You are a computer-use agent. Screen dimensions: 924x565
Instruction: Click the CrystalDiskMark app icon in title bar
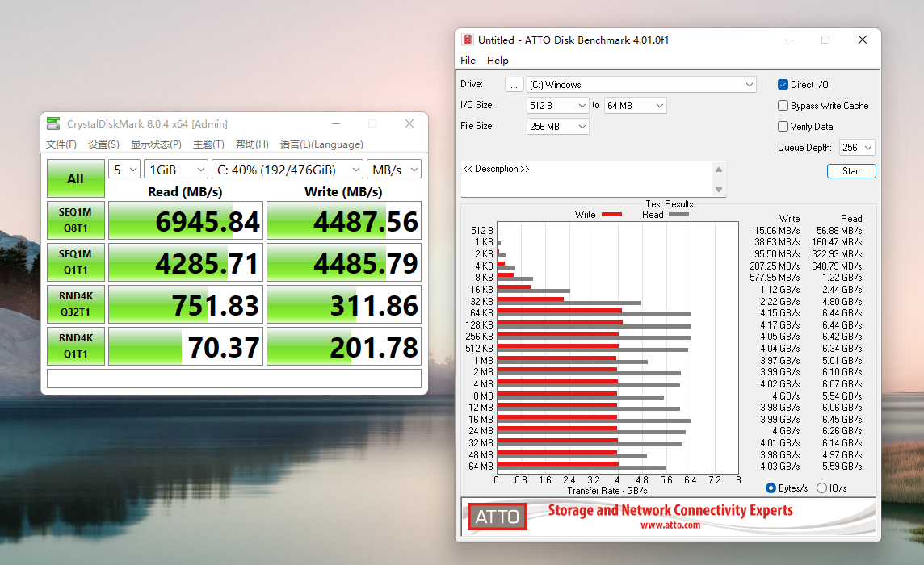click(53, 123)
